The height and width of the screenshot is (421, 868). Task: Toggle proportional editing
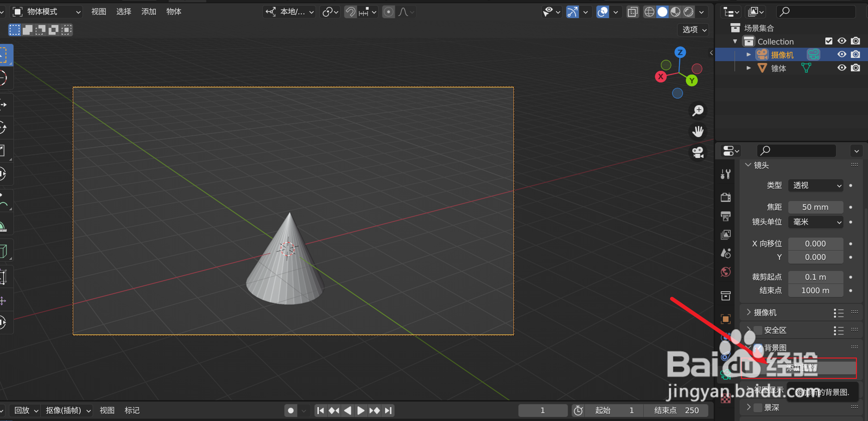point(389,12)
